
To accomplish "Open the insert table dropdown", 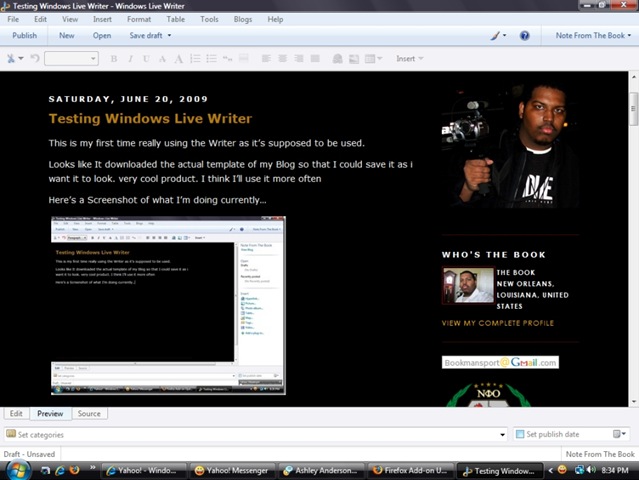I will 373,59.
